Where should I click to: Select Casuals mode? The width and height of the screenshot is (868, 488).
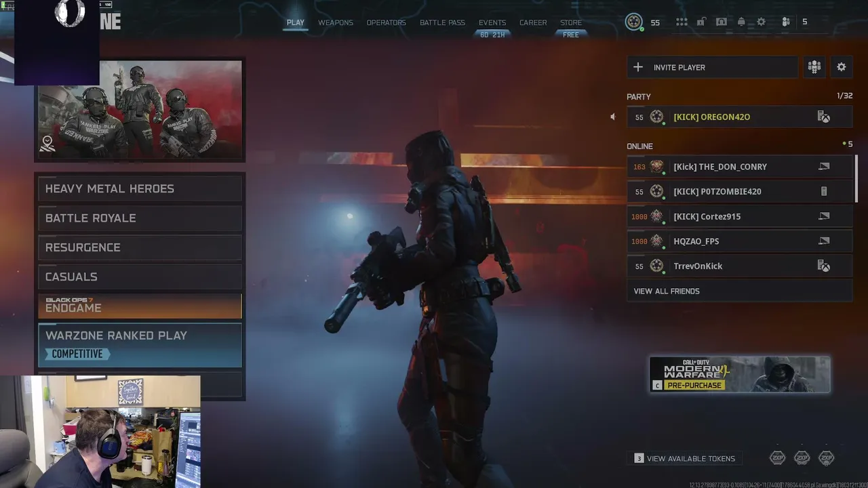[140, 277]
